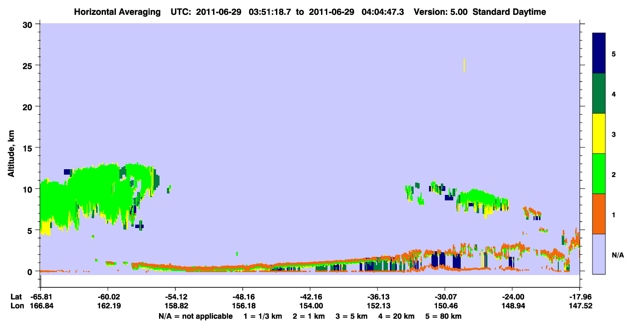
Task: Click the '2 = 1 km' legend note
Action: (x=310, y=316)
